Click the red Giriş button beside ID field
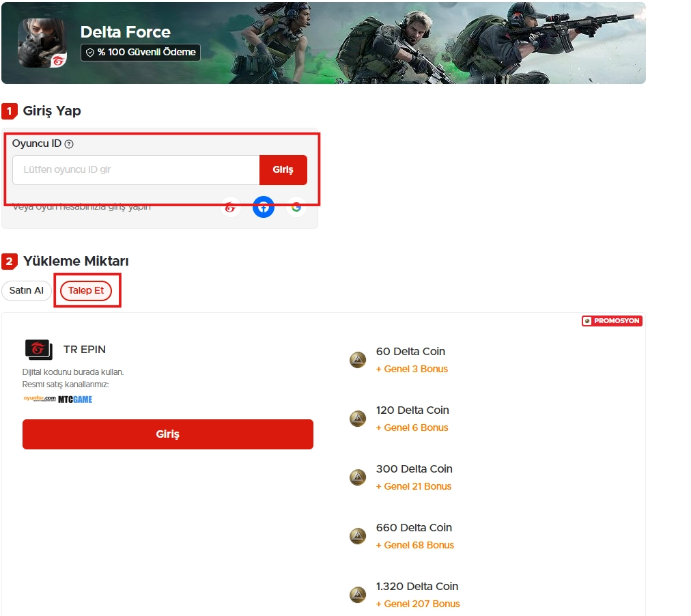This screenshot has width=691, height=616. click(283, 169)
